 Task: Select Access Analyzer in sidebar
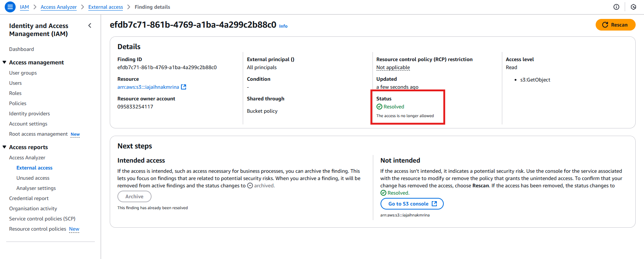[x=27, y=158]
